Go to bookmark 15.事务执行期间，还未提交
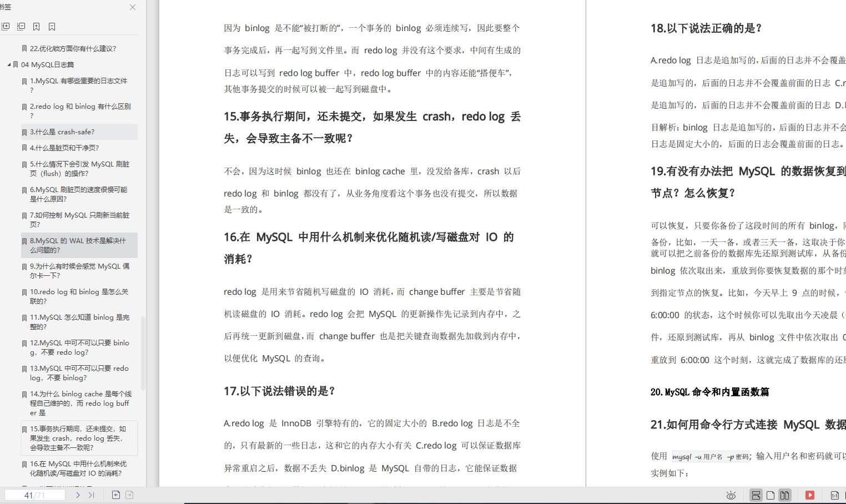846x504 pixels. (78, 438)
